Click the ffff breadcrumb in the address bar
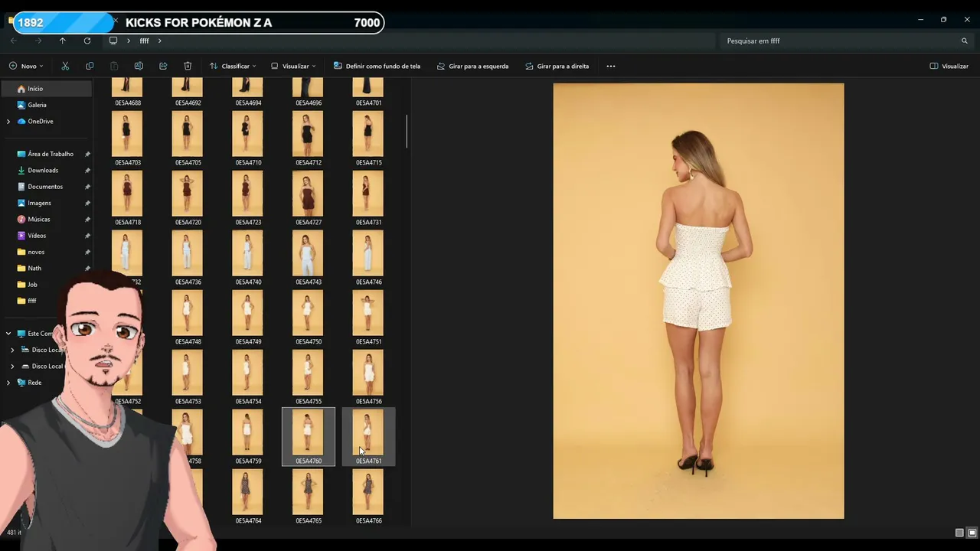Screen dimensions: 980x551 144,41
